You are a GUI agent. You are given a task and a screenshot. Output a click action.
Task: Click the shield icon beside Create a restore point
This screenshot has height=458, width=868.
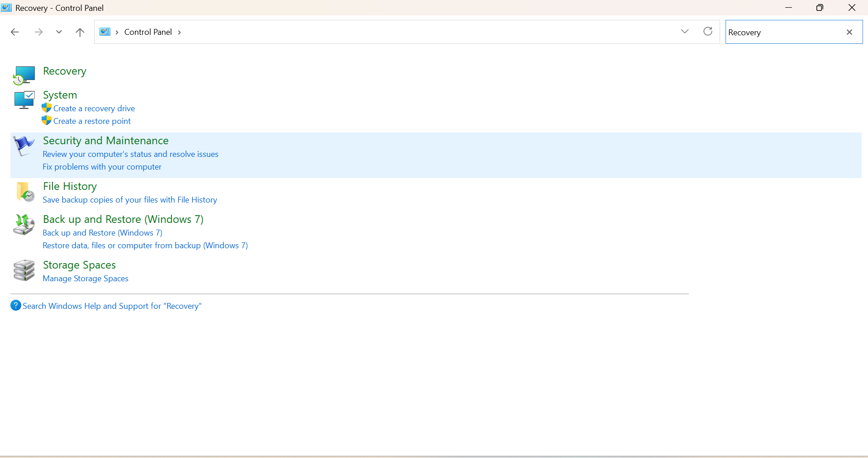click(47, 121)
